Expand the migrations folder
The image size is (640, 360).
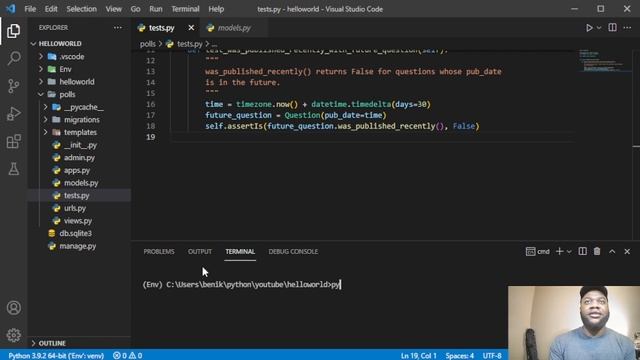[82, 120]
